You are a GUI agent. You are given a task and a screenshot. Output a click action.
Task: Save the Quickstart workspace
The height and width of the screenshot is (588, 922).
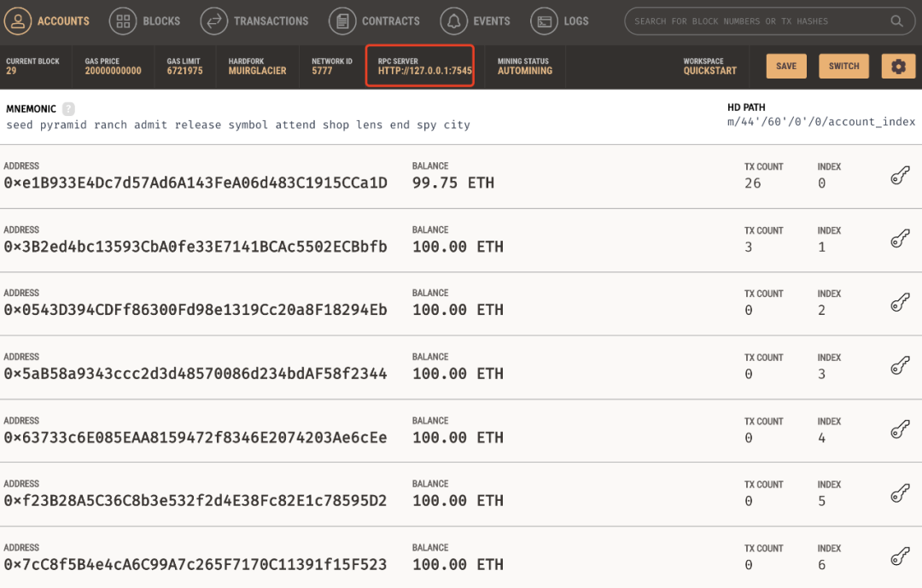pyautogui.click(x=786, y=67)
